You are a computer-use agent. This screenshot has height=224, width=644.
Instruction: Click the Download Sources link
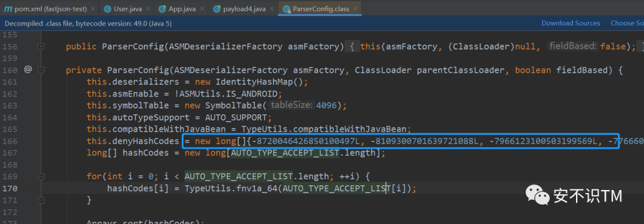coord(571,23)
